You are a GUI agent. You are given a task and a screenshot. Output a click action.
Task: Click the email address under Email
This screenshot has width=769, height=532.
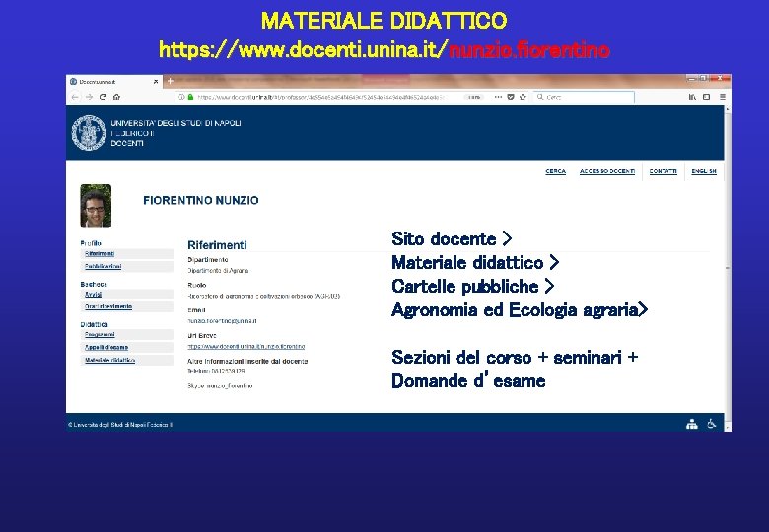[x=222, y=321]
